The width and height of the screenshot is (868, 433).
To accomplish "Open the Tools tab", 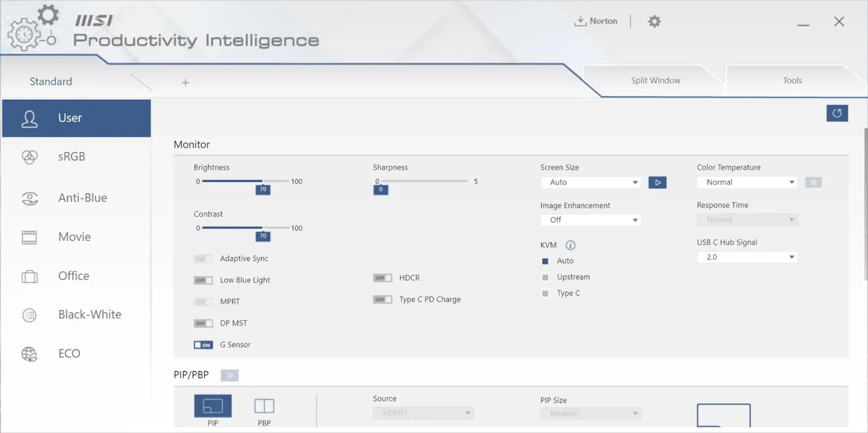I will (x=792, y=81).
